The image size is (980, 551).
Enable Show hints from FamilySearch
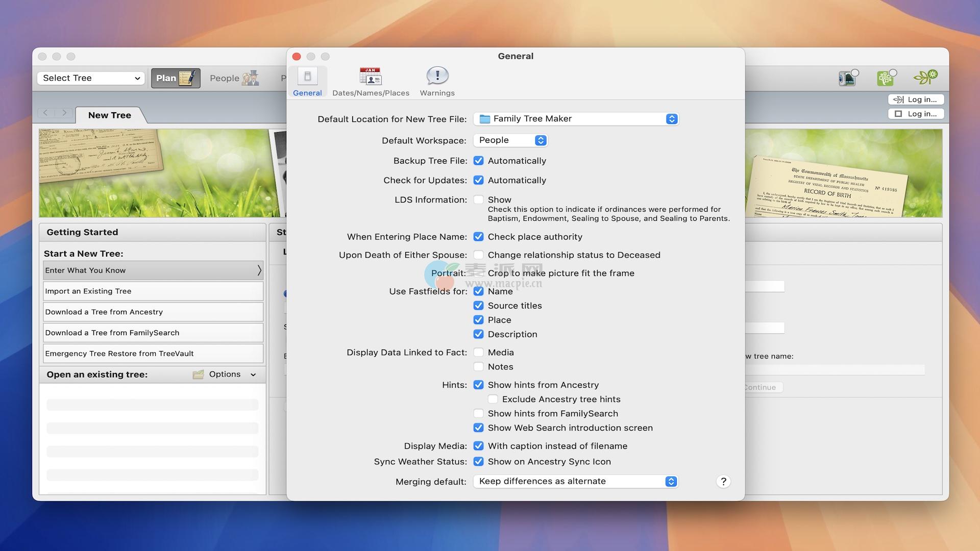click(478, 414)
